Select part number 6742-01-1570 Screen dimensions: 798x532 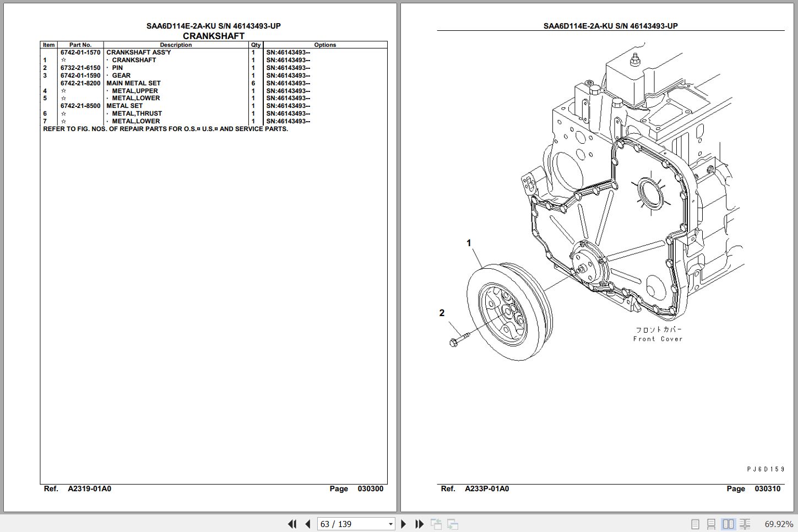80,52
